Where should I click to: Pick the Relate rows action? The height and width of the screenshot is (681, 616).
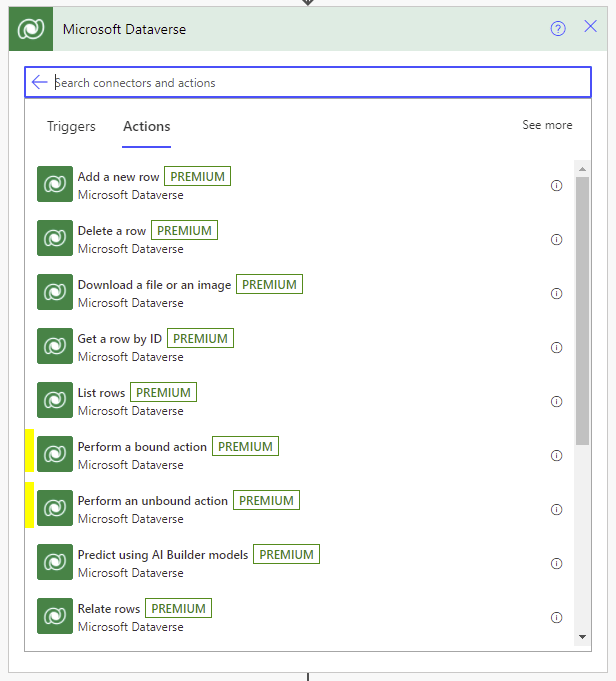pos(300,616)
